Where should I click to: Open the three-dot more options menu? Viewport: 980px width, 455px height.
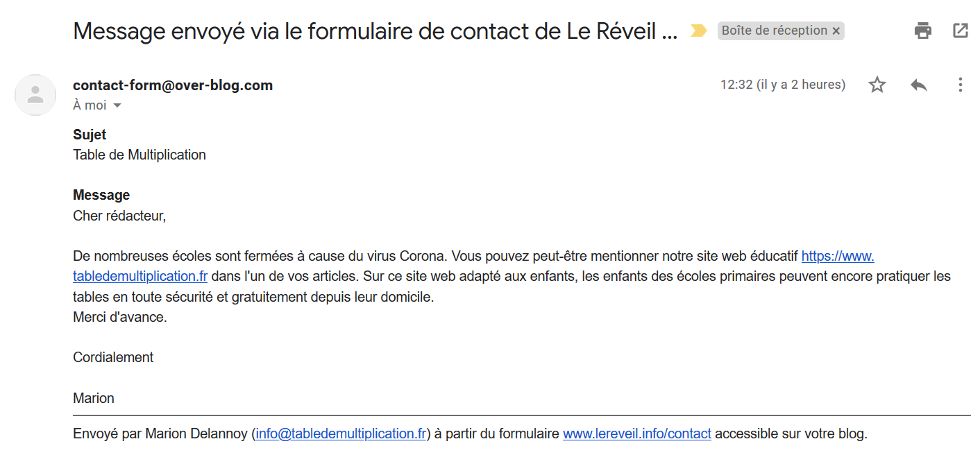(961, 85)
